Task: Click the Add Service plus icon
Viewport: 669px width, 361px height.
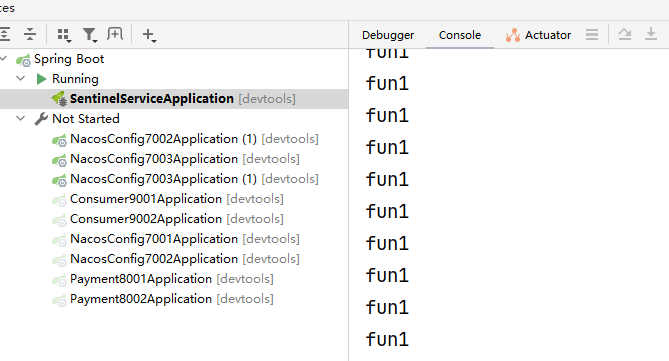Action: coord(149,35)
